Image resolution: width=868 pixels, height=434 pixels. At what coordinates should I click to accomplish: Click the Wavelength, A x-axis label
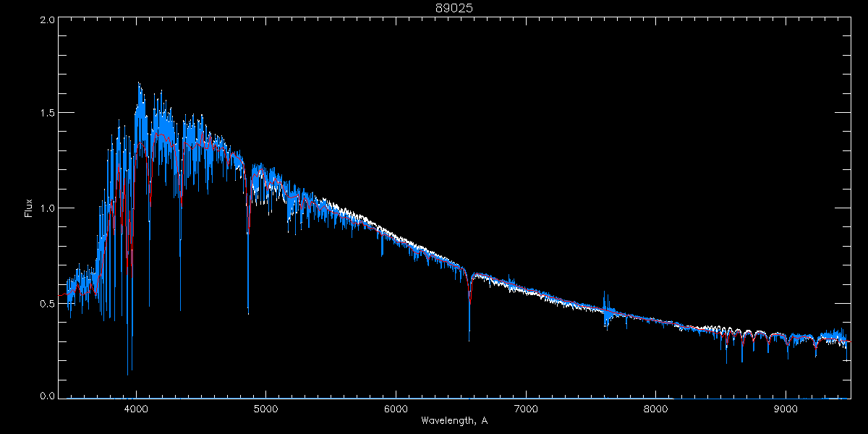[x=454, y=420]
